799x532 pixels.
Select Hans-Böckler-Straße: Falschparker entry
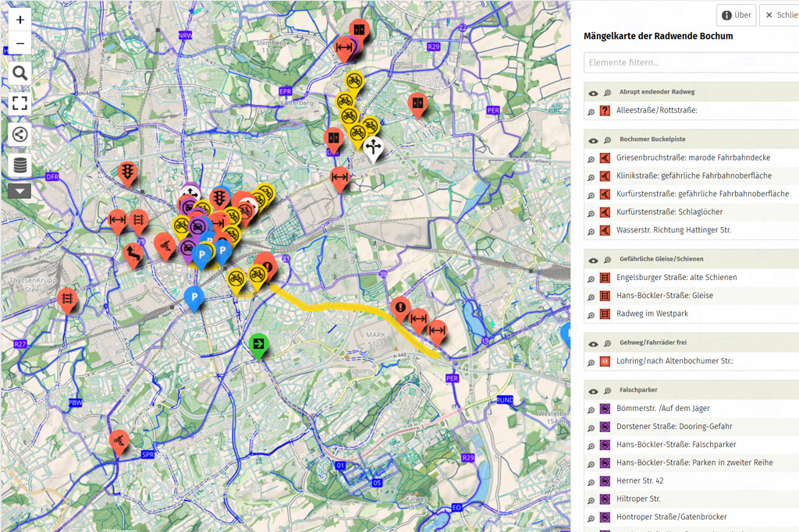(x=676, y=445)
